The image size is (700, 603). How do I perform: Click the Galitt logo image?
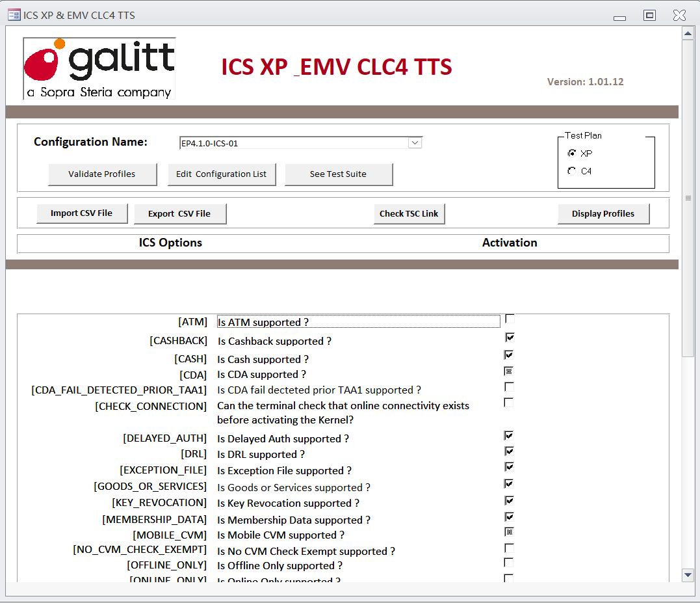click(x=99, y=68)
